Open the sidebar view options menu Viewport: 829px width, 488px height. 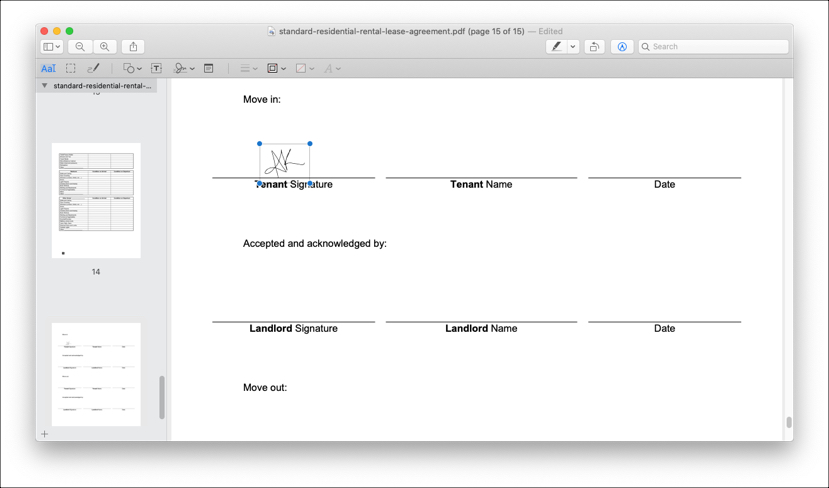52,47
